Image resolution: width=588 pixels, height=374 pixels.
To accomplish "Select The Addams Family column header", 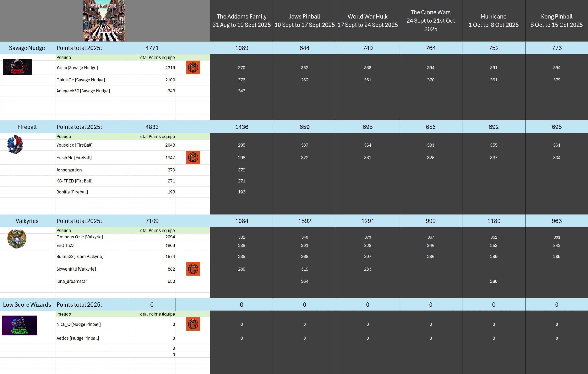I will (241, 20).
